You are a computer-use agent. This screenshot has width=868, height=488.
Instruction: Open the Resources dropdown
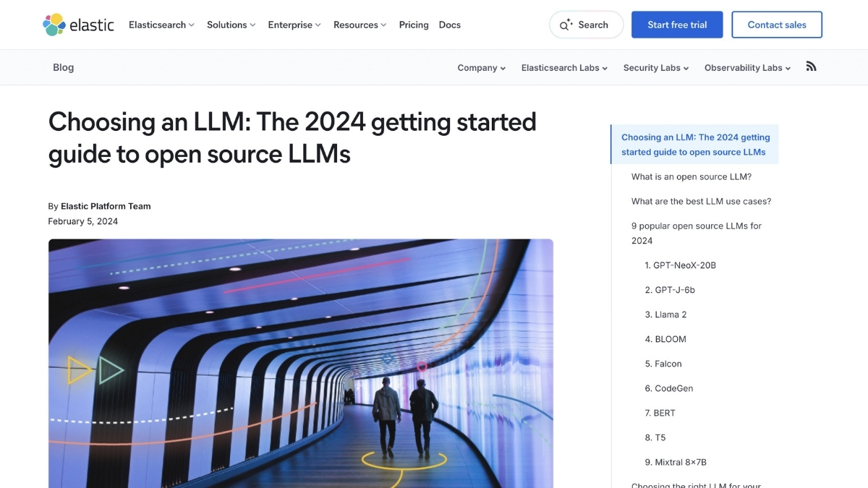coord(360,25)
